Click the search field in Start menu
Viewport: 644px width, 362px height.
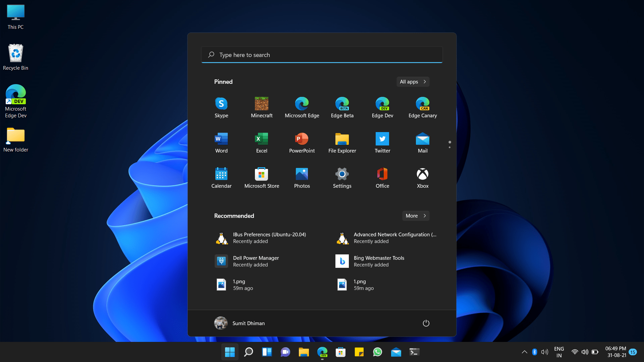click(x=322, y=54)
